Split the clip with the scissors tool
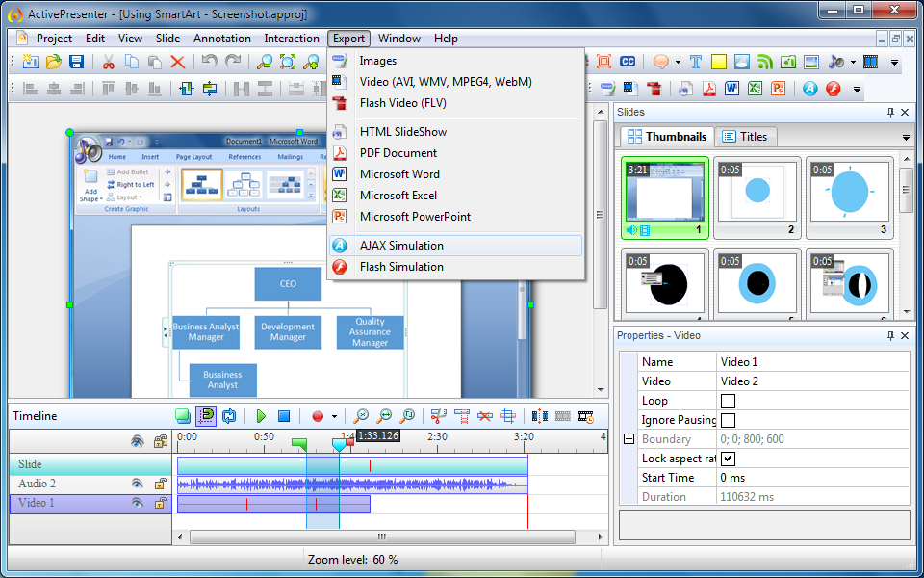The image size is (924, 578). 436,416
